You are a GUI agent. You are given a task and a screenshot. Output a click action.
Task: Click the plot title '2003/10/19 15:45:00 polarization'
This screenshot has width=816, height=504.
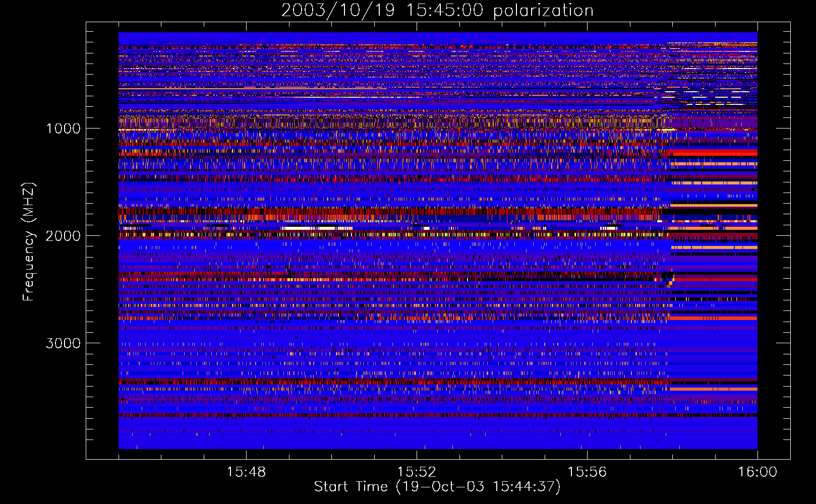(437, 11)
